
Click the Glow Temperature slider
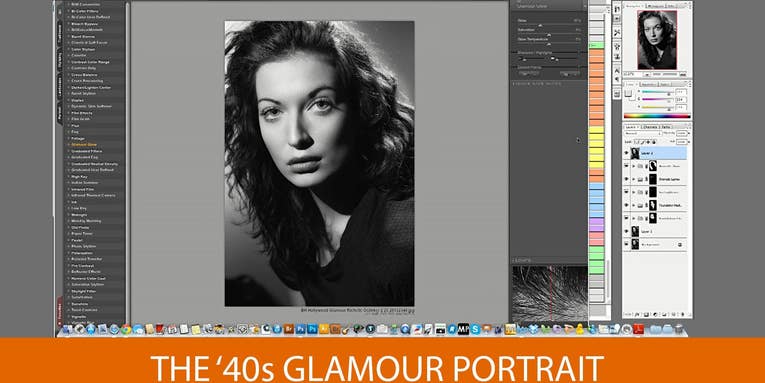tap(549, 43)
